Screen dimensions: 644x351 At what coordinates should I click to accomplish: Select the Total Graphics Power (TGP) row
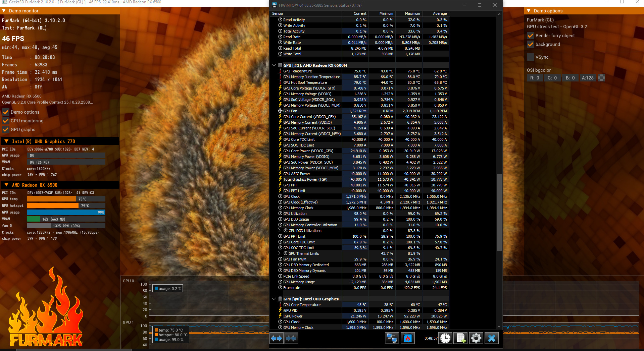point(360,179)
